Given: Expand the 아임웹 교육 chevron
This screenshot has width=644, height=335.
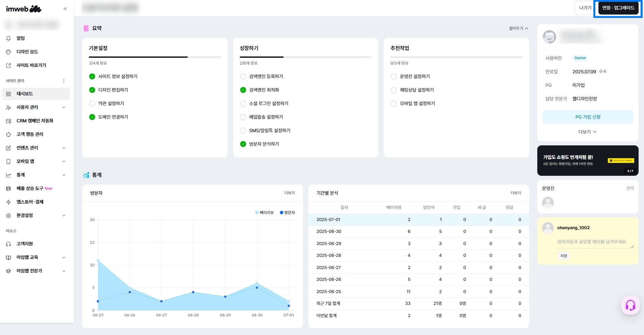Looking at the screenshot, I should [64, 258].
